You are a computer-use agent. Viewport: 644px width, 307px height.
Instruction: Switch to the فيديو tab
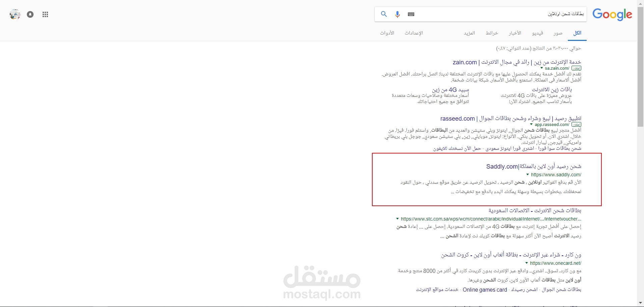(538, 33)
